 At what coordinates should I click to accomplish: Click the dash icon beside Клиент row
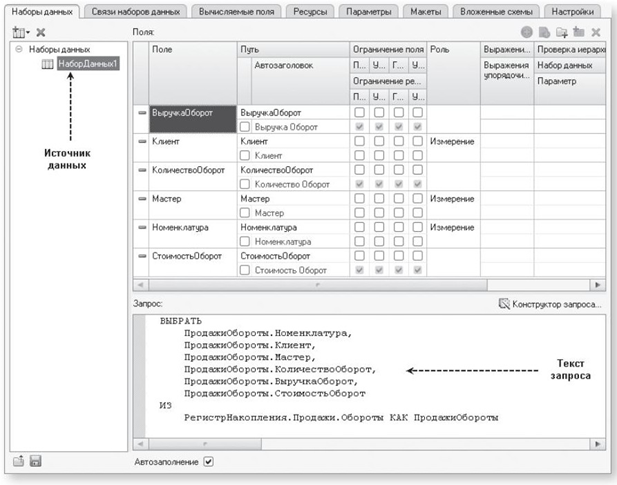coord(142,141)
